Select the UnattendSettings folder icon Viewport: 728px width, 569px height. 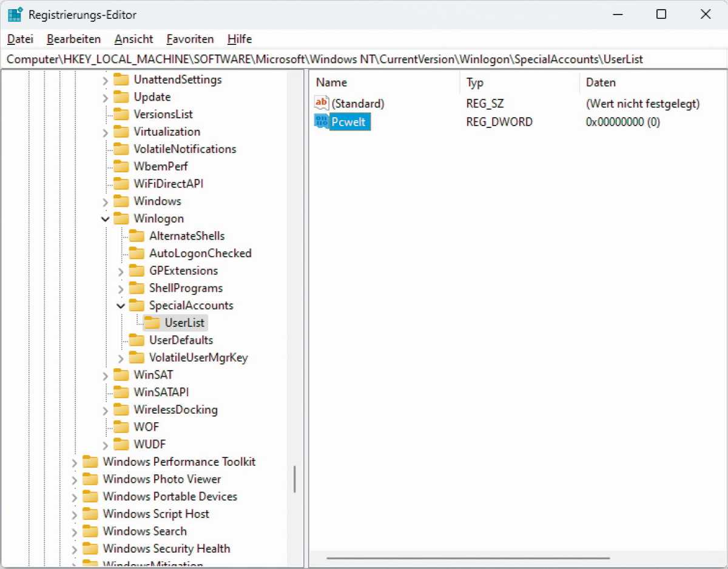click(x=121, y=79)
